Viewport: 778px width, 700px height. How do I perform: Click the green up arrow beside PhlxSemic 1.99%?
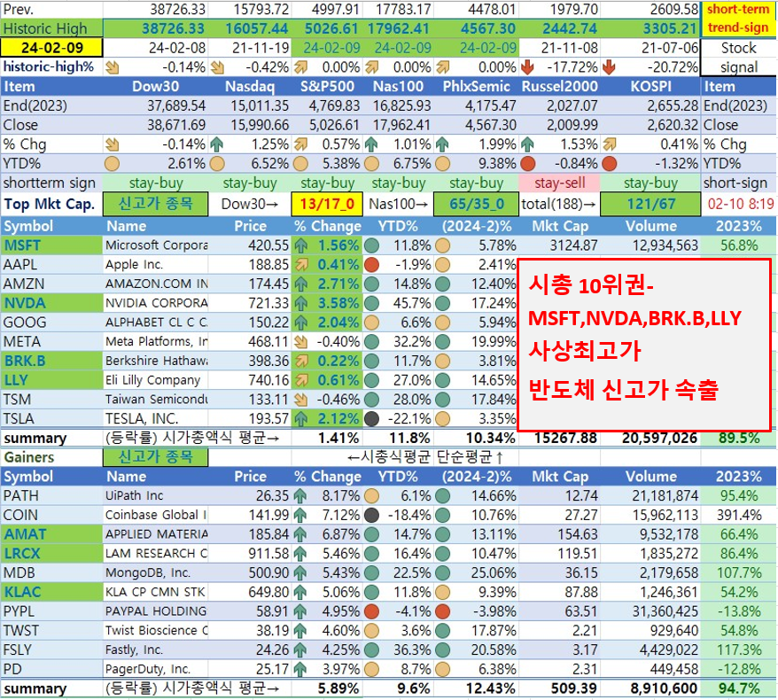[x=442, y=144]
